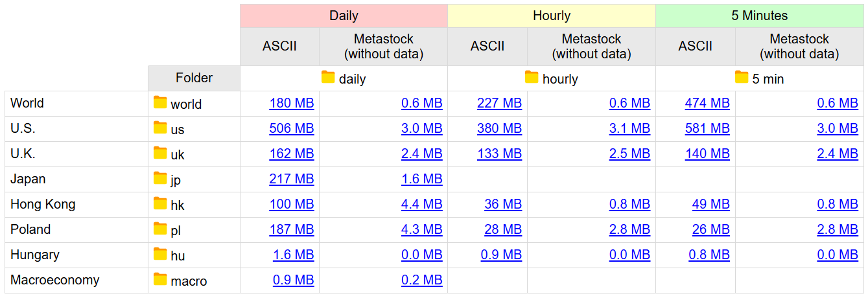The width and height of the screenshot is (868, 298).
Task: Click the hk folder icon
Action: point(160,203)
